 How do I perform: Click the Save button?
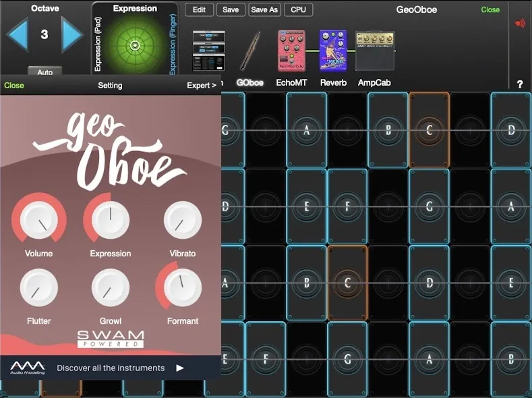[x=231, y=10]
